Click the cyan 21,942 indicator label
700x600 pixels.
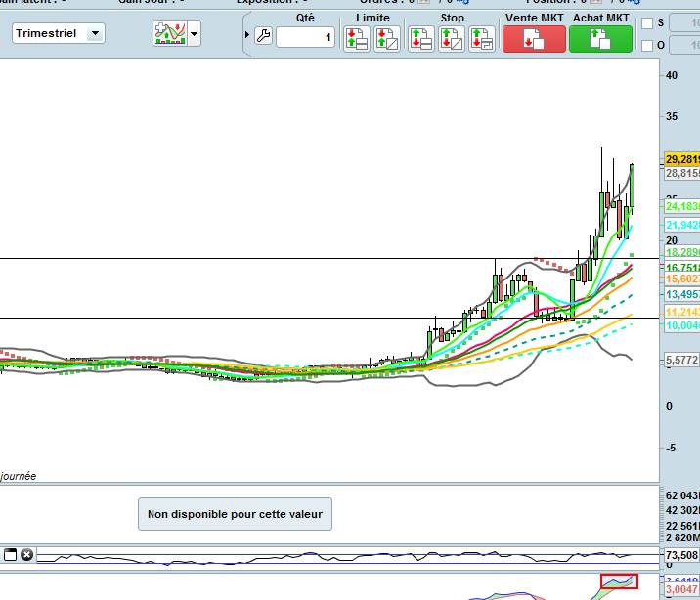(x=682, y=225)
